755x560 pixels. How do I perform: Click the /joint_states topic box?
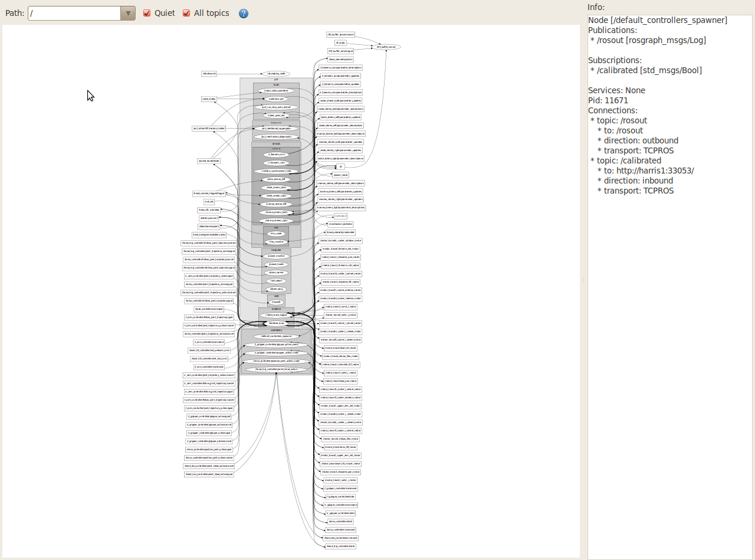point(209,99)
